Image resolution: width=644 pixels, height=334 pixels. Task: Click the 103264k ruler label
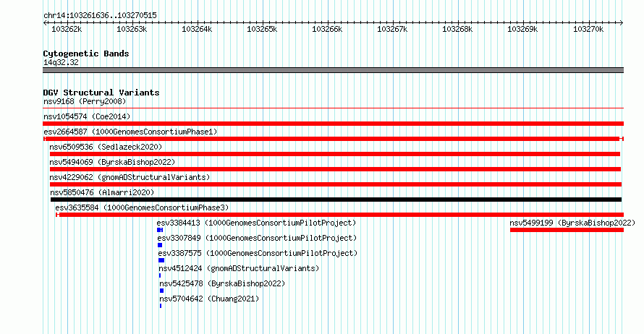(x=197, y=29)
